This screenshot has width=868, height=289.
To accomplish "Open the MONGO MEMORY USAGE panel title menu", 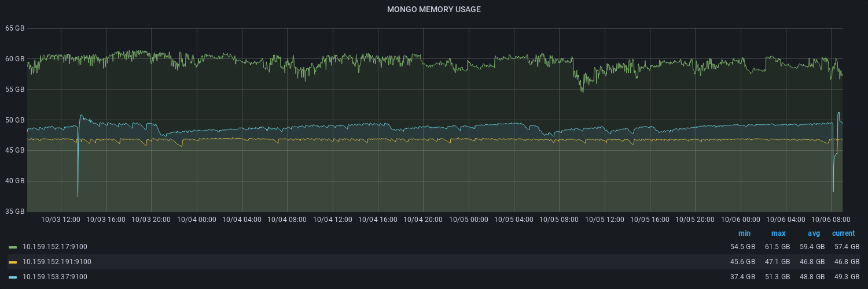I will tap(433, 9).
